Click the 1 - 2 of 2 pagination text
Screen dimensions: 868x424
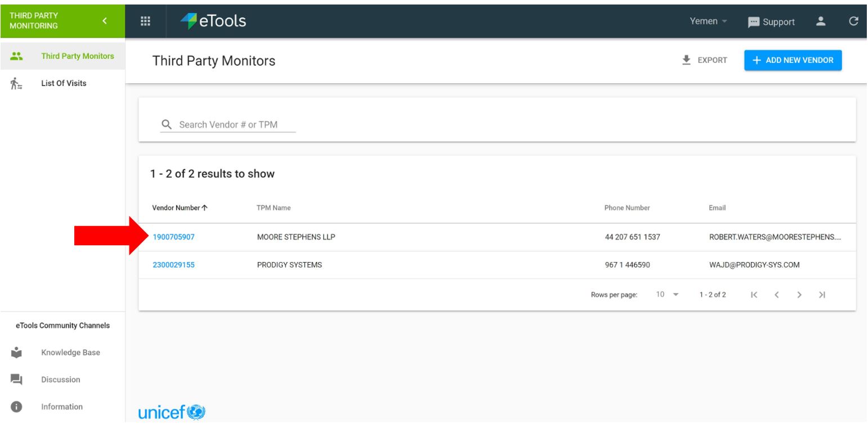[x=713, y=294]
